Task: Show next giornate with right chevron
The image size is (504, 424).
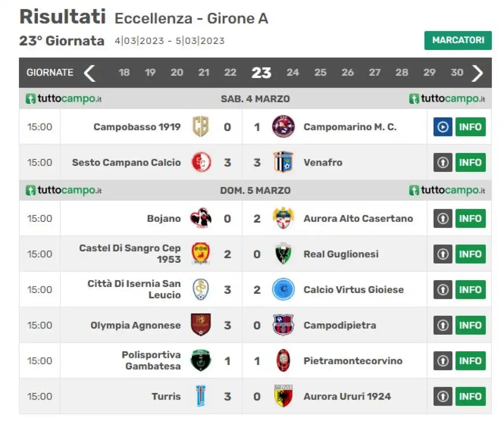Action: (x=477, y=73)
